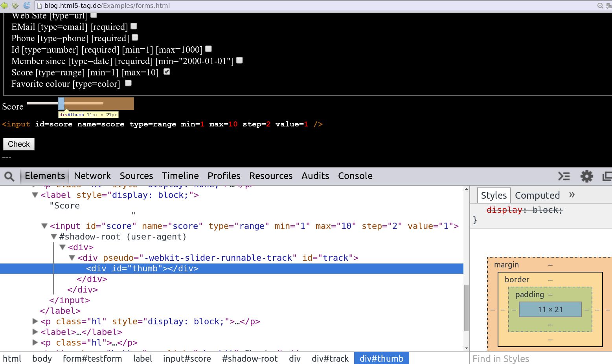Reload the page with the refresh icon
This screenshot has height=364, width=612.
27,5
